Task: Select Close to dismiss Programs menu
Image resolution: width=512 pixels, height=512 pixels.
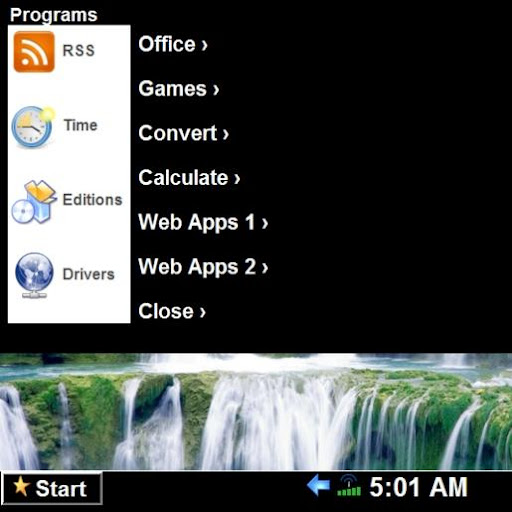Action: [172, 311]
